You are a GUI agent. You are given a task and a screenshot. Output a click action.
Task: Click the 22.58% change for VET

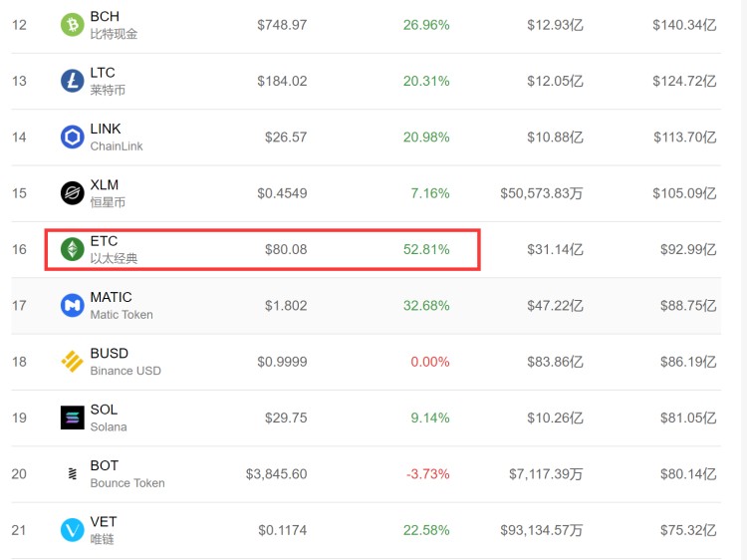point(426,530)
